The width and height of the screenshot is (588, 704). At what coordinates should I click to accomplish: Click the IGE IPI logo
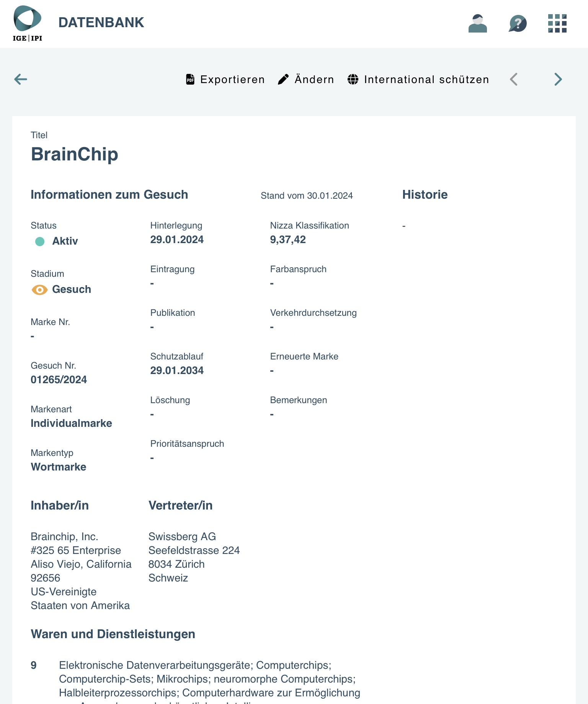(x=28, y=23)
